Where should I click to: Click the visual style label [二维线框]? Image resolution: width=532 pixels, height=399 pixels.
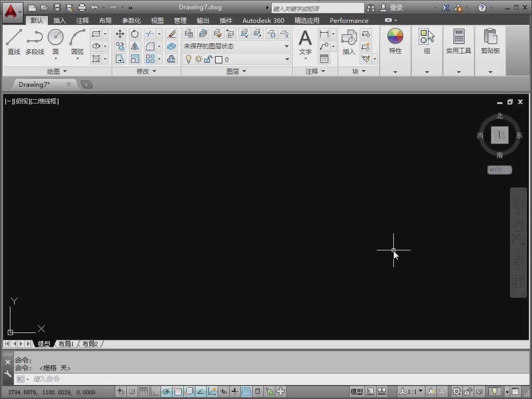[45, 101]
